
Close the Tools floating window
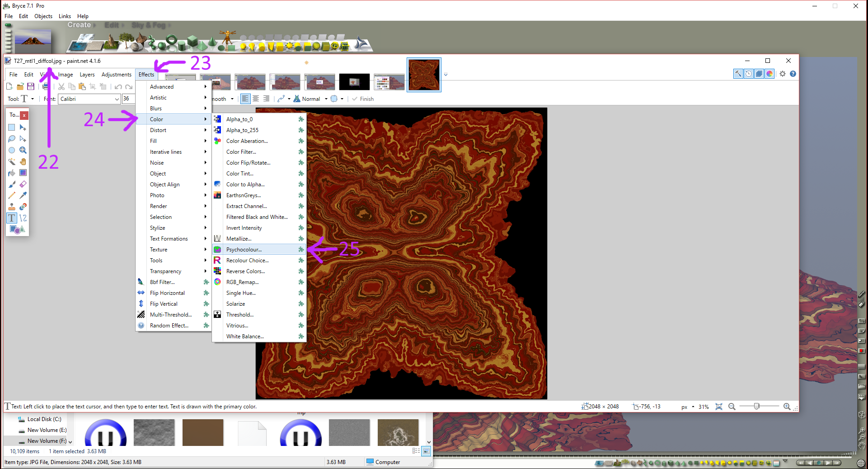24,115
